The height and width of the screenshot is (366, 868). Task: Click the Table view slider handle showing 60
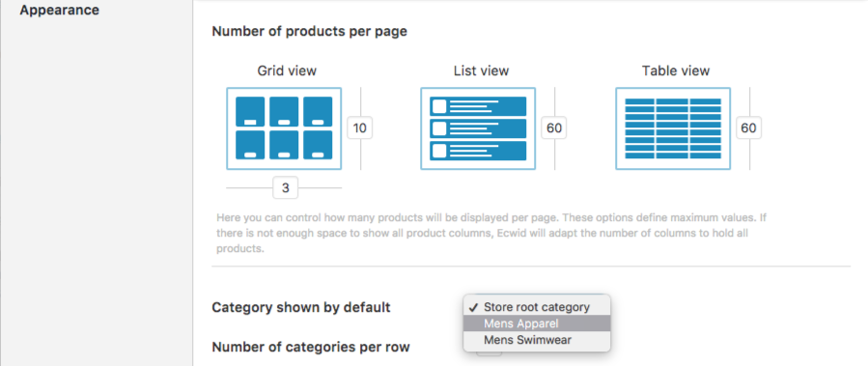748,128
